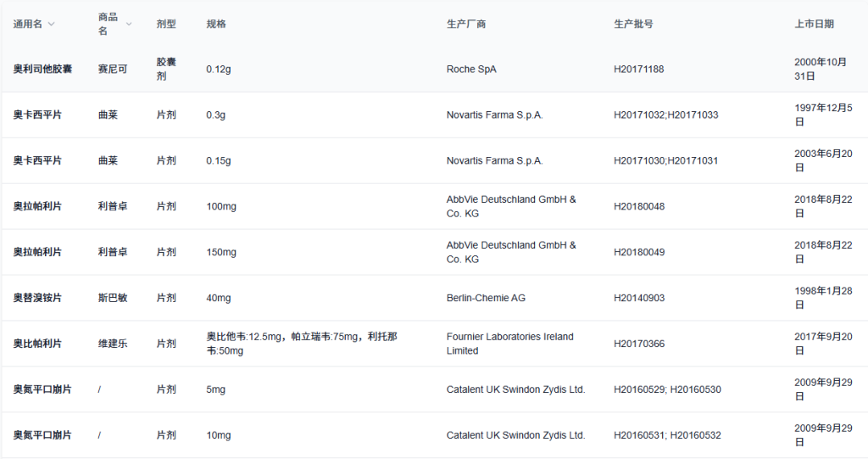Open the 奥利司他胶囊 drug entry
Image resolution: width=868 pixels, height=459 pixels.
[42, 70]
